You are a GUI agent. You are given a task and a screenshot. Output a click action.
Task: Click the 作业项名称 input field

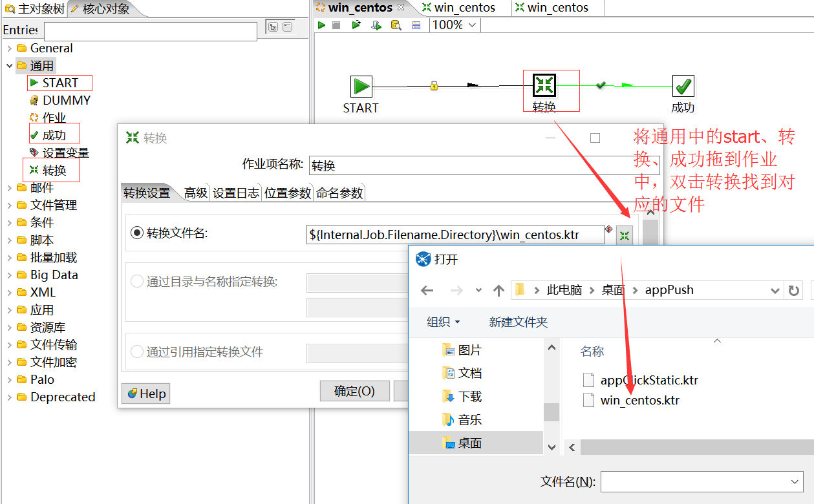[484, 165]
